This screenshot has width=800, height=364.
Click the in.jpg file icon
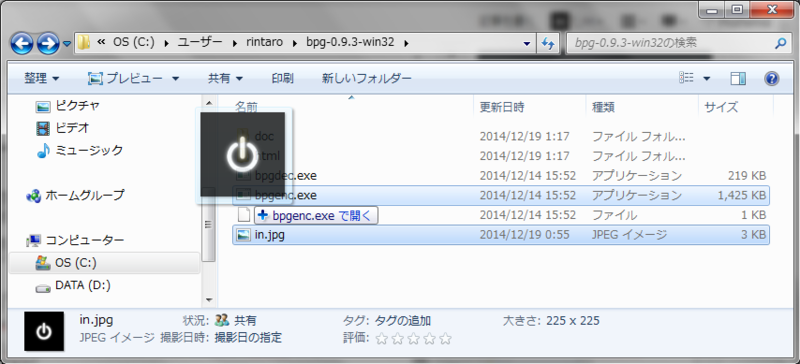[244, 235]
